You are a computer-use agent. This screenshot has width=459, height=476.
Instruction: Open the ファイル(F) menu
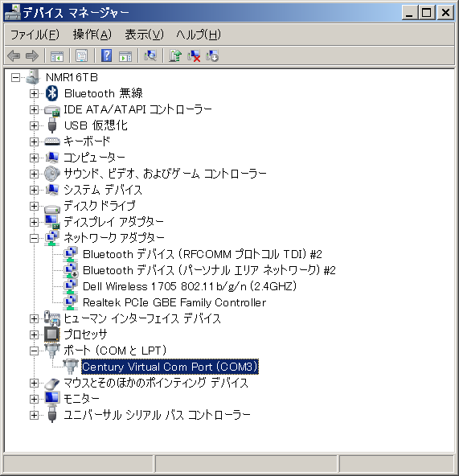click(x=35, y=35)
